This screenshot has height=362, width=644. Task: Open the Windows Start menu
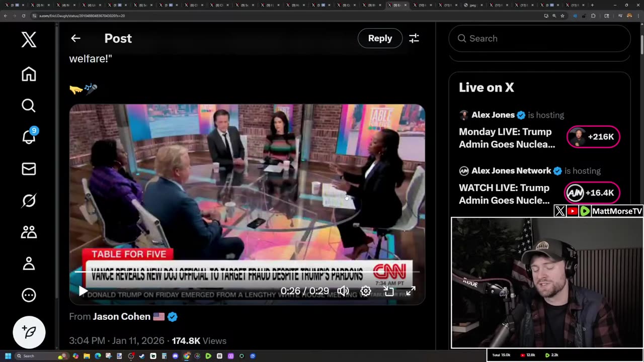pyautogui.click(x=8, y=356)
